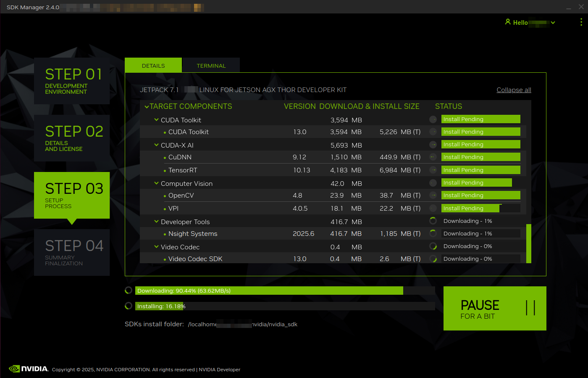Click the downloading spinner for Nsight Systems

(433, 233)
